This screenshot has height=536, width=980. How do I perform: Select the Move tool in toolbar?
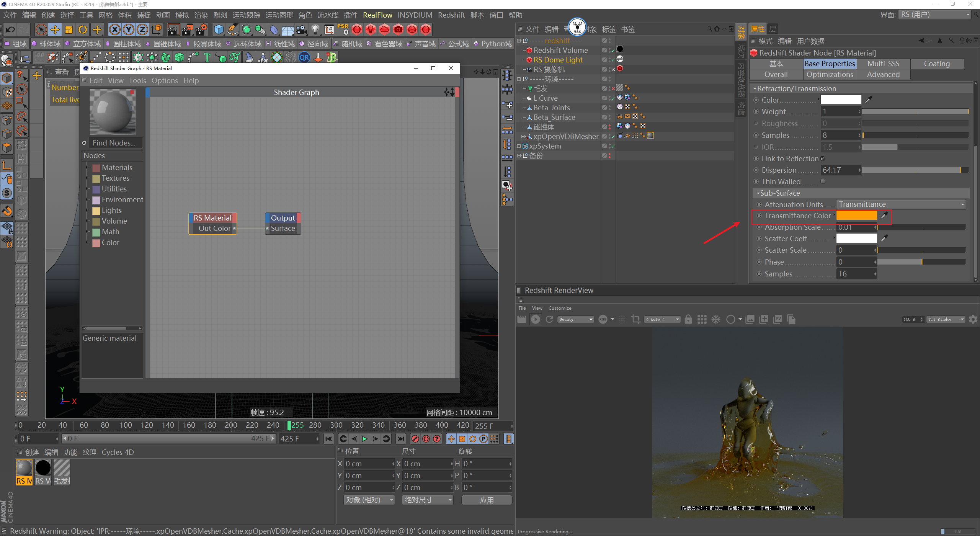pyautogui.click(x=55, y=29)
